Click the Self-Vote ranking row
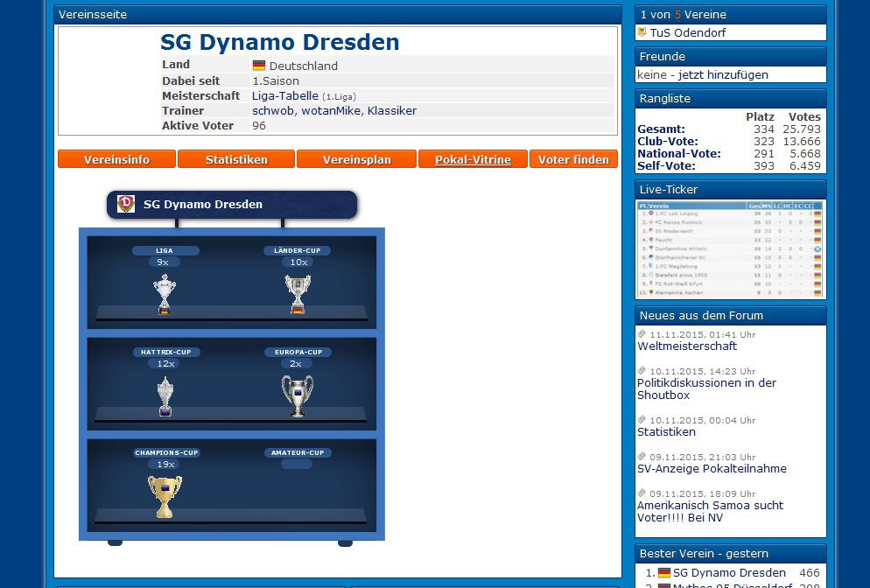 [x=729, y=166]
